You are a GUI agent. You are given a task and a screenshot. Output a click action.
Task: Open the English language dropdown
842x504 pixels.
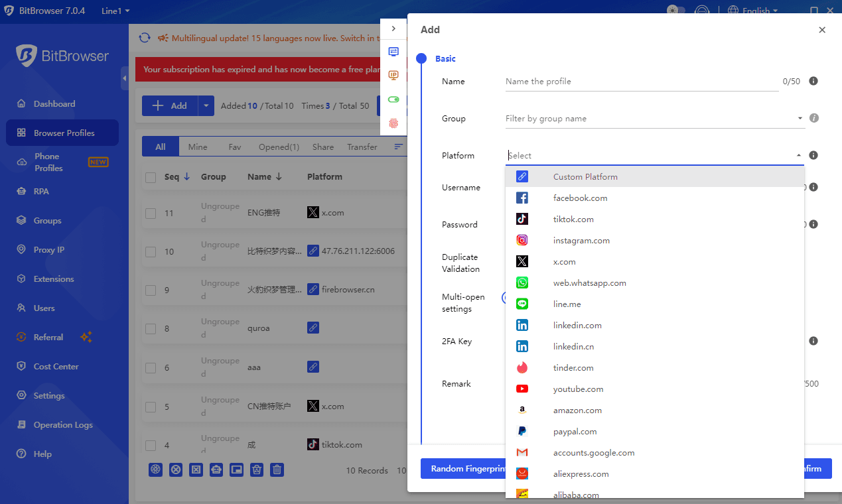click(x=752, y=11)
